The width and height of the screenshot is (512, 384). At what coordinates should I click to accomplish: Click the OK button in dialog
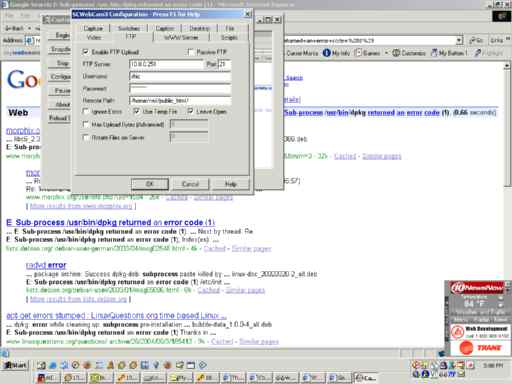150,184
